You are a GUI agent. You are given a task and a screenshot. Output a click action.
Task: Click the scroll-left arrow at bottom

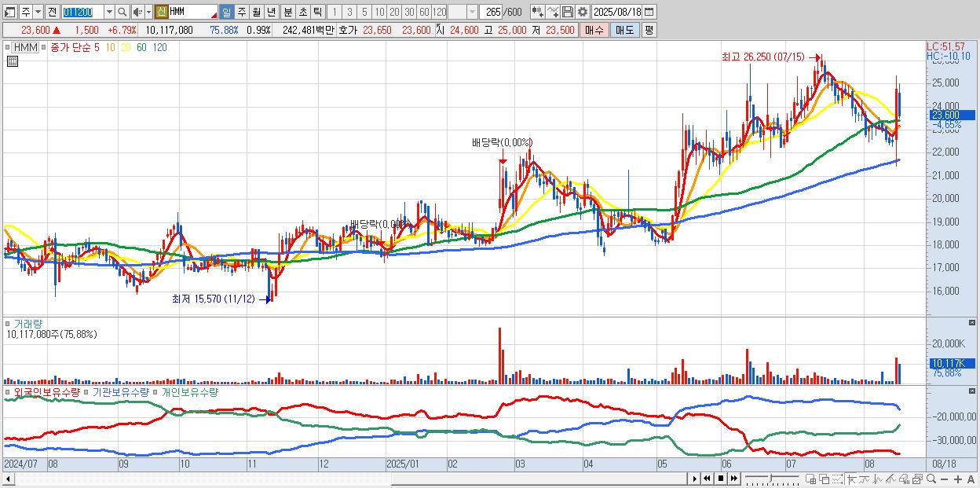pyautogui.click(x=7, y=479)
